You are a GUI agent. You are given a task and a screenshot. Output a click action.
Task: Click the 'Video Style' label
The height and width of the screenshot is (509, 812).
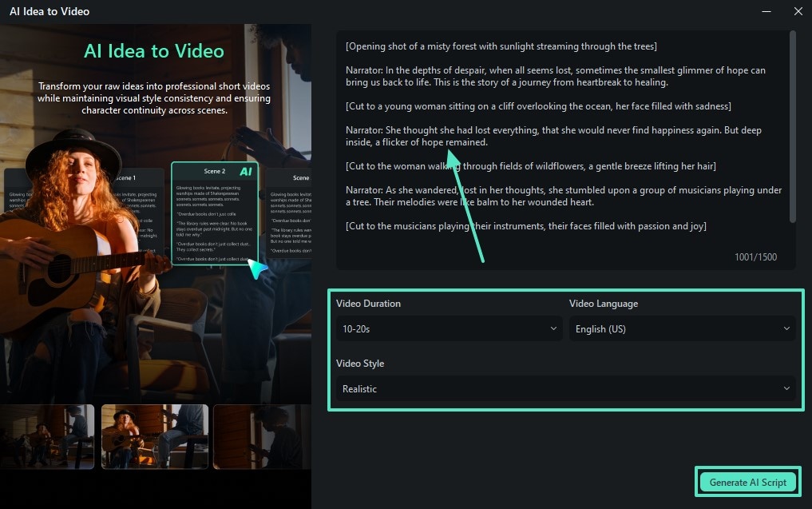[x=360, y=364]
